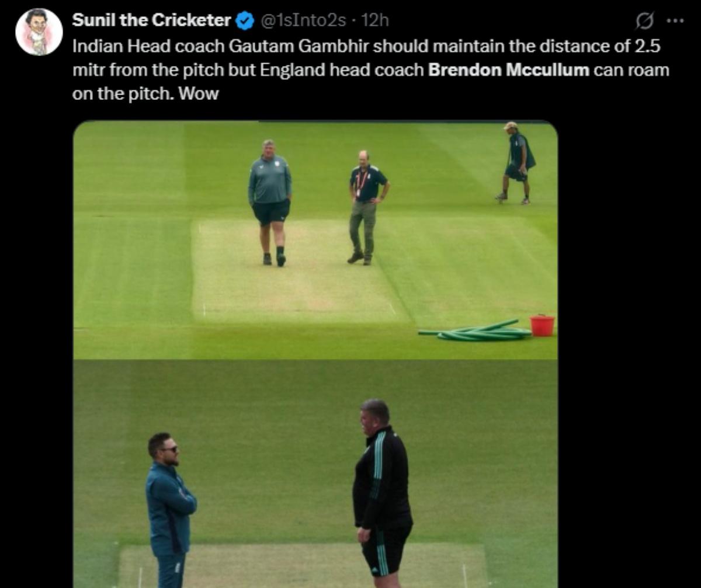
Task: Click the man in the grey jacket walking
Action: point(270,199)
